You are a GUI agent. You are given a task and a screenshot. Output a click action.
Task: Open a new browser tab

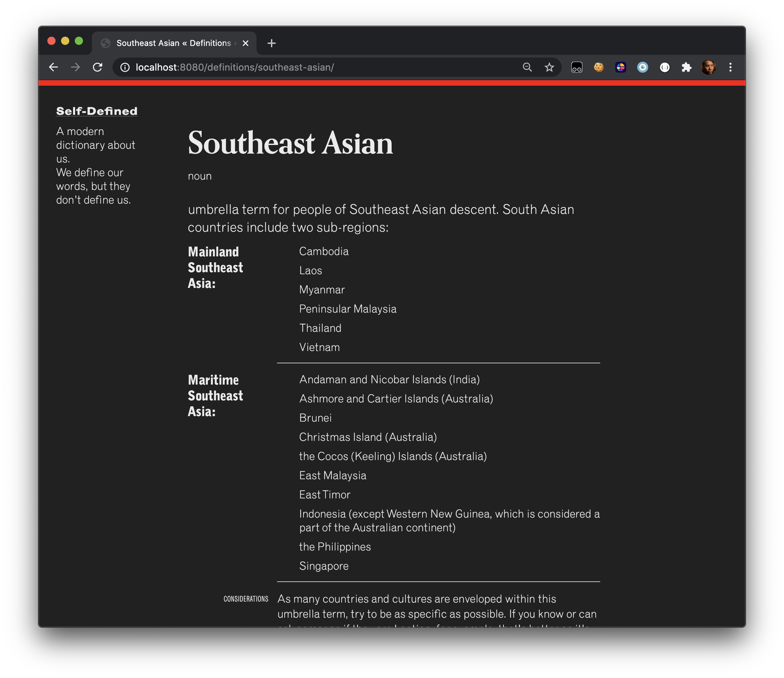[x=271, y=43]
